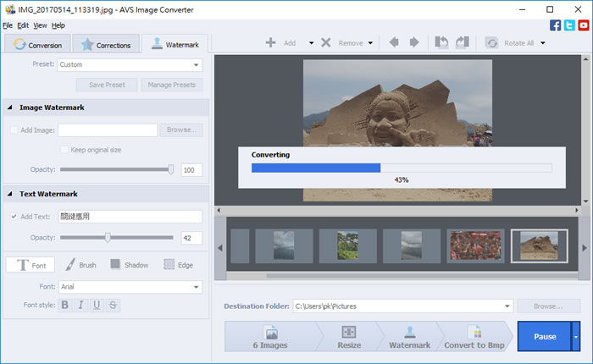
Task: Open the File menu
Action: tap(8, 25)
